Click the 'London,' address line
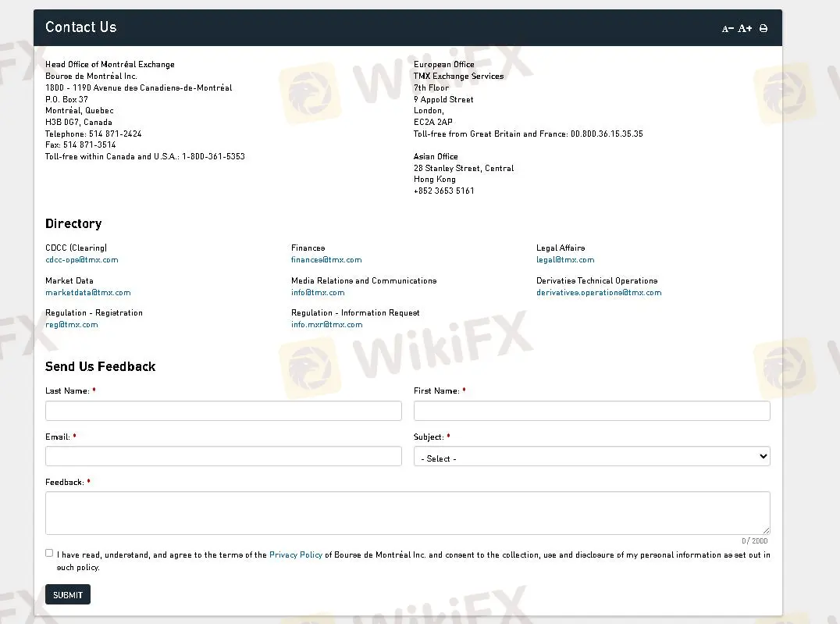The image size is (840, 624). (429, 111)
